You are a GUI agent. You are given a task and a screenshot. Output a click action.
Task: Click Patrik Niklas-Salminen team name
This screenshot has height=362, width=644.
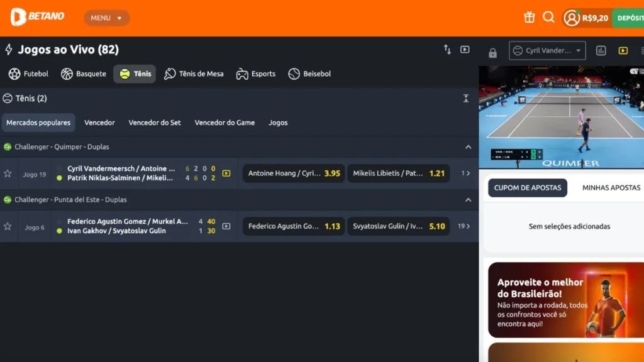pos(120,178)
